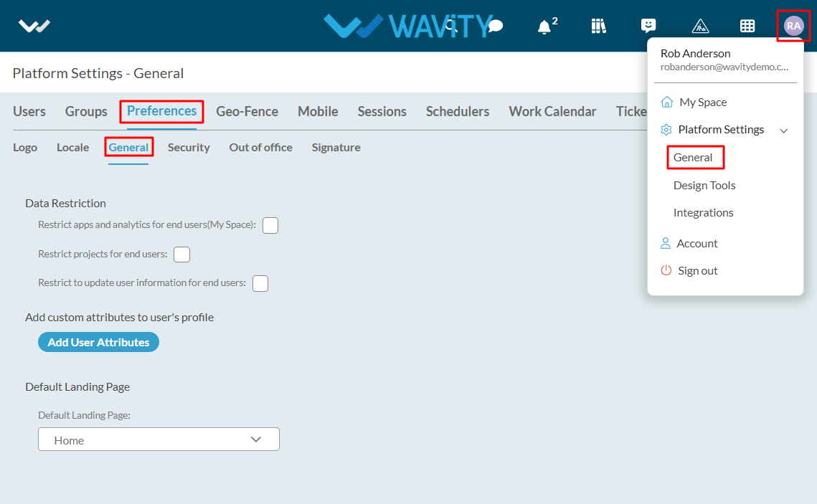Check Restrict projects for end users

pyautogui.click(x=182, y=255)
